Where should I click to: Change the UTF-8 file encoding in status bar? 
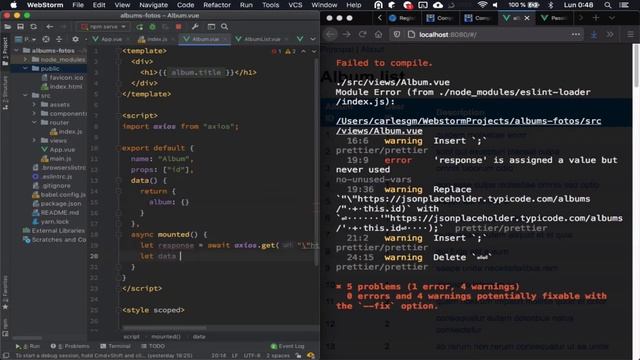point(252,356)
